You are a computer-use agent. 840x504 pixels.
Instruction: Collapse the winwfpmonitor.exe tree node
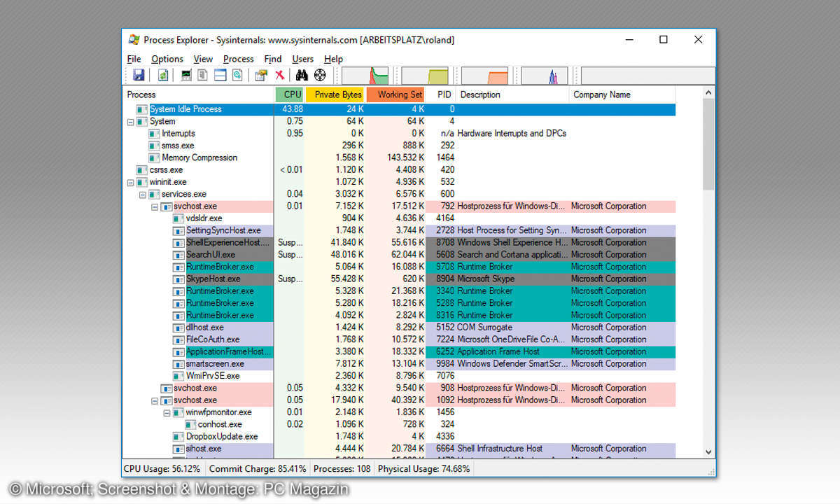coord(167,412)
